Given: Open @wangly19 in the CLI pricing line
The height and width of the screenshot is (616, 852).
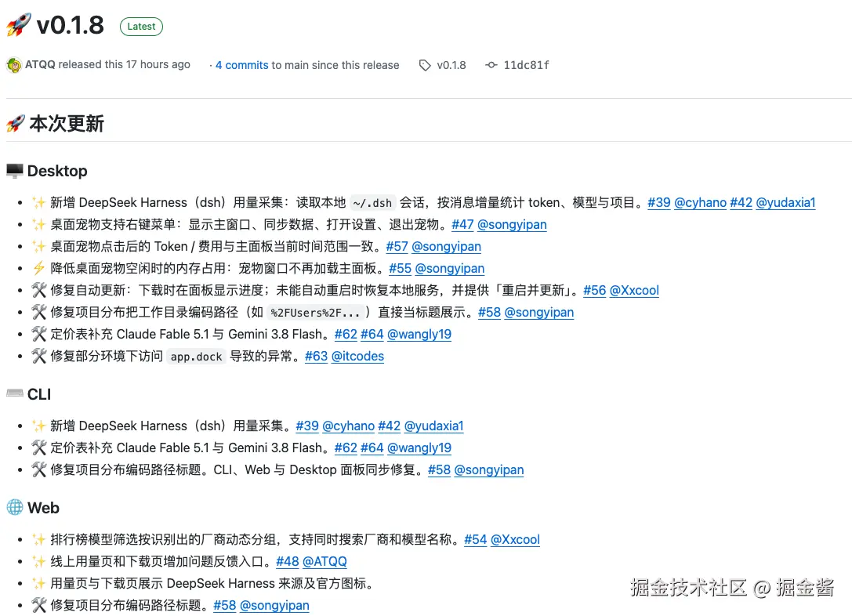Looking at the screenshot, I should tap(419, 448).
